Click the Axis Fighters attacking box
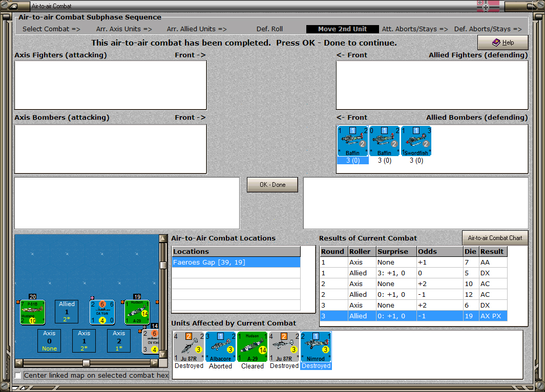The width and height of the screenshot is (545, 392). click(111, 85)
